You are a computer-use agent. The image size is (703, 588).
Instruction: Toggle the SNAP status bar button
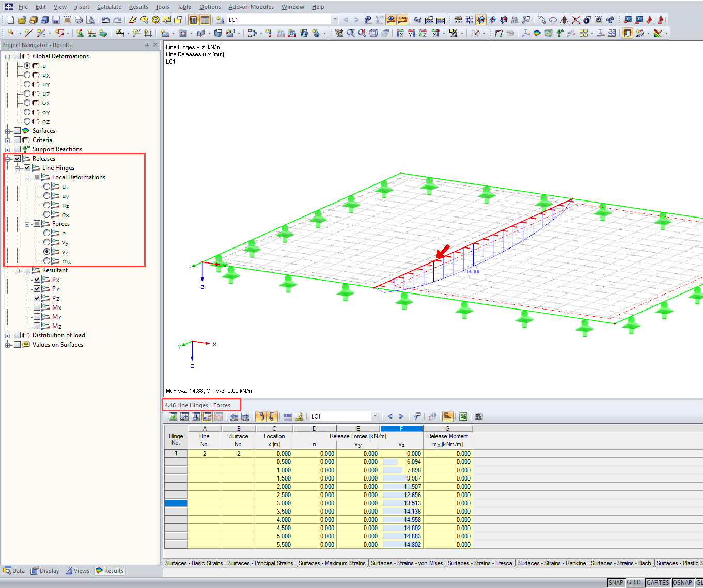pyautogui.click(x=616, y=583)
